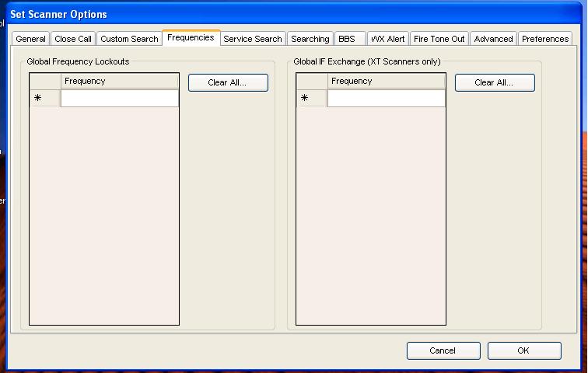Open the WX Alert tab
588x373 pixels.
point(388,39)
